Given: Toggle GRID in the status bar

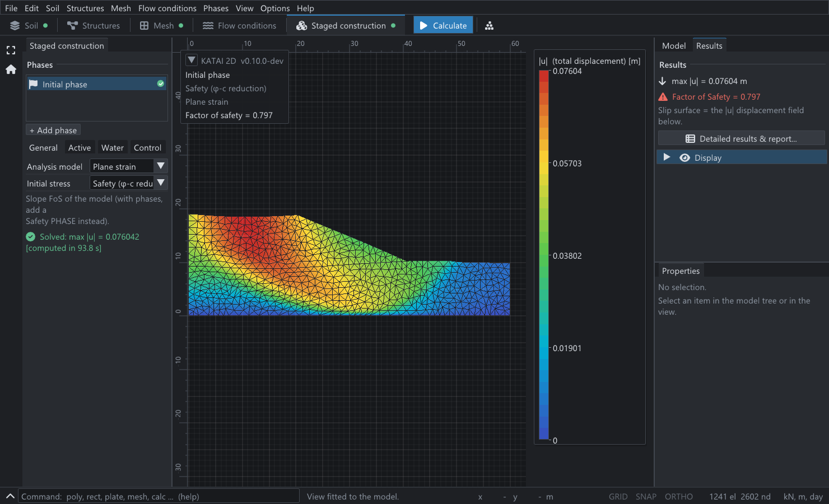Looking at the screenshot, I should [x=618, y=497].
